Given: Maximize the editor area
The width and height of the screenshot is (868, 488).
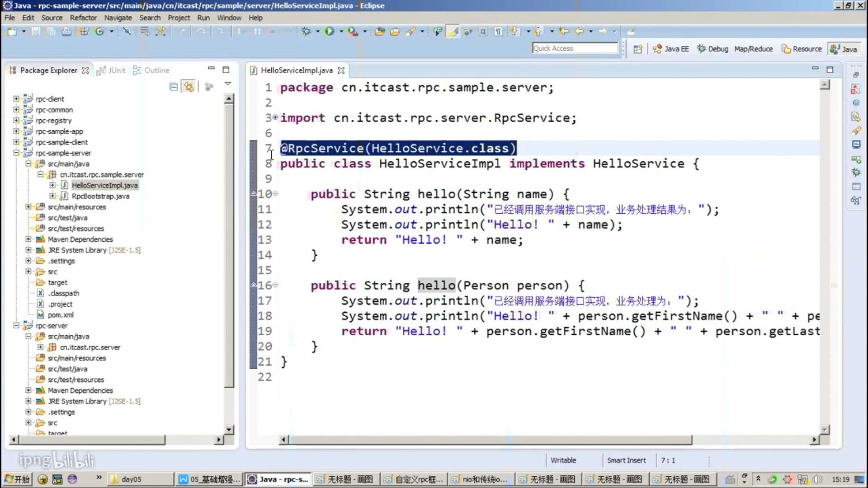Looking at the screenshot, I should click(830, 70).
